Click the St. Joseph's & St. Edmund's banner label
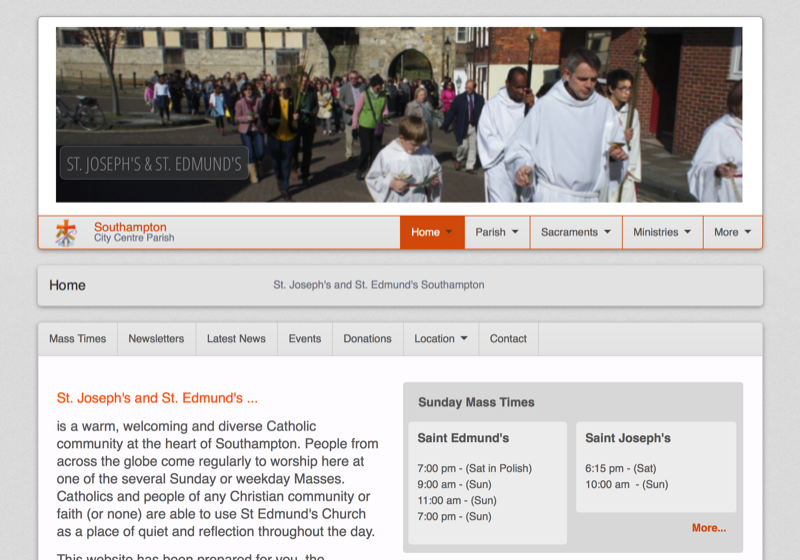This screenshot has width=800, height=560. [154, 163]
